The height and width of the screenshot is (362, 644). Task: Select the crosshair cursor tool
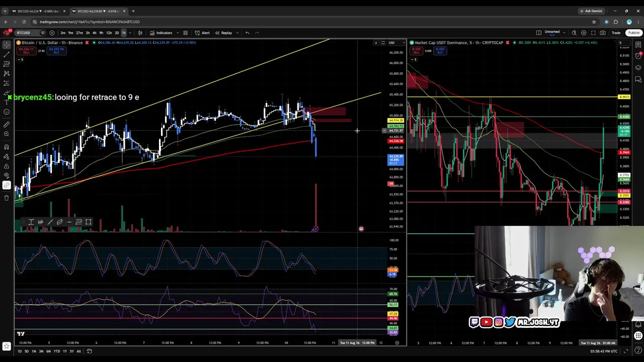[7, 45]
